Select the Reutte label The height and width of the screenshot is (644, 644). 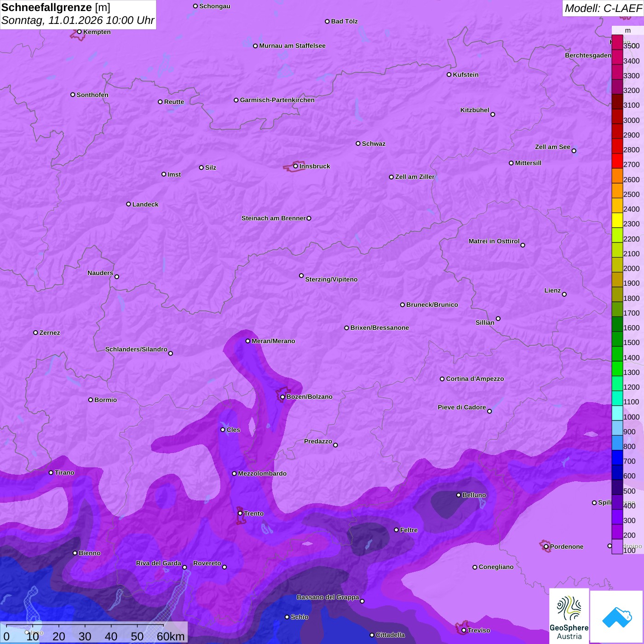(174, 102)
